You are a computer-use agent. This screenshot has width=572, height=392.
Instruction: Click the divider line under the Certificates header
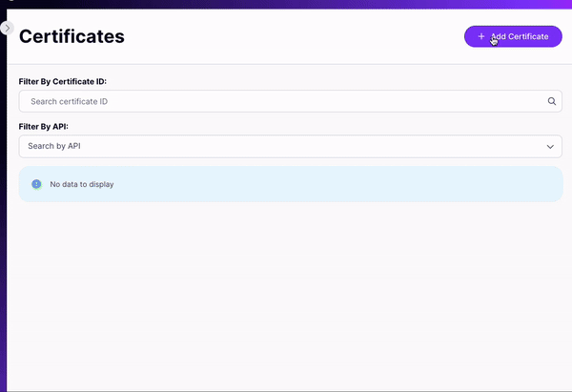pyautogui.click(x=286, y=64)
